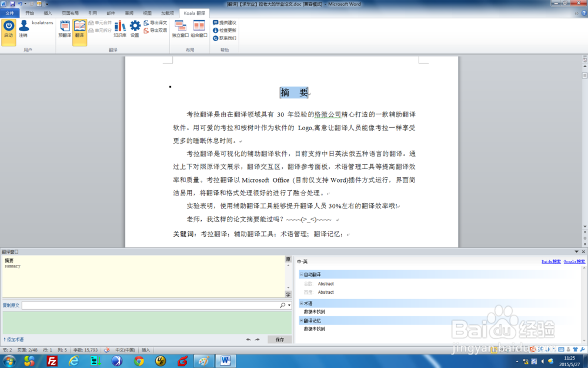The image size is (588, 368).
Task: Open Windows Start button
Action: click(x=8, y=362)
